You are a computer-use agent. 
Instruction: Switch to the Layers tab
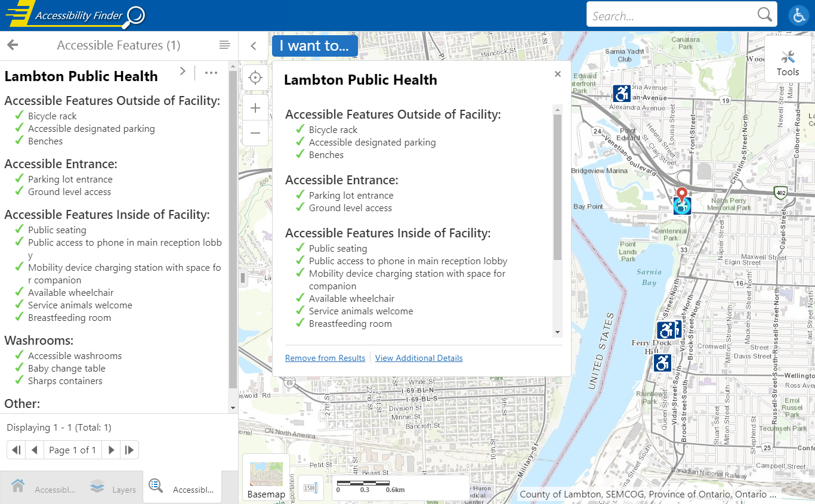point(113,488)
